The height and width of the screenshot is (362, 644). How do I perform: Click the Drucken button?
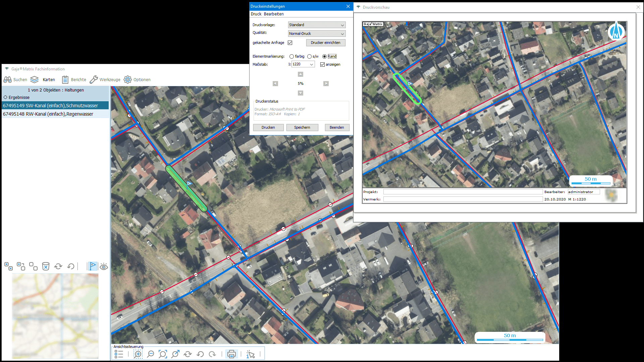268,128
